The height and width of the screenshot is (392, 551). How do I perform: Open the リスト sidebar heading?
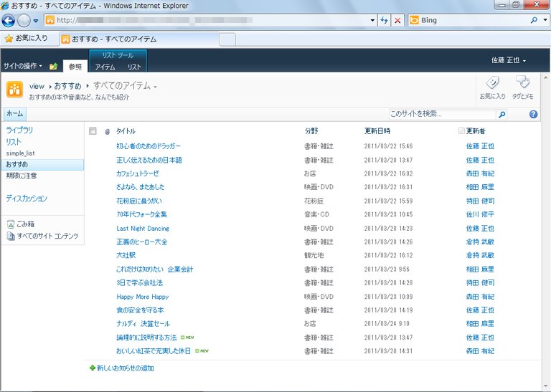pyautogui.click(x=14, y=142)
